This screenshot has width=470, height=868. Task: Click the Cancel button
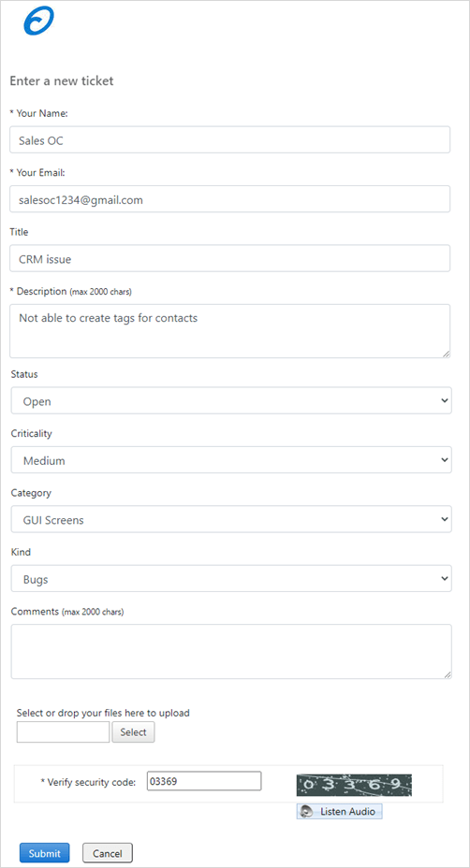[108, 853]
